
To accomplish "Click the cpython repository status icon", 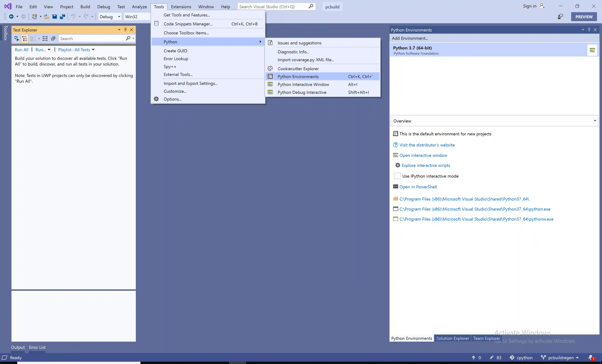I will pyautogui.click(x=512, y=357).
